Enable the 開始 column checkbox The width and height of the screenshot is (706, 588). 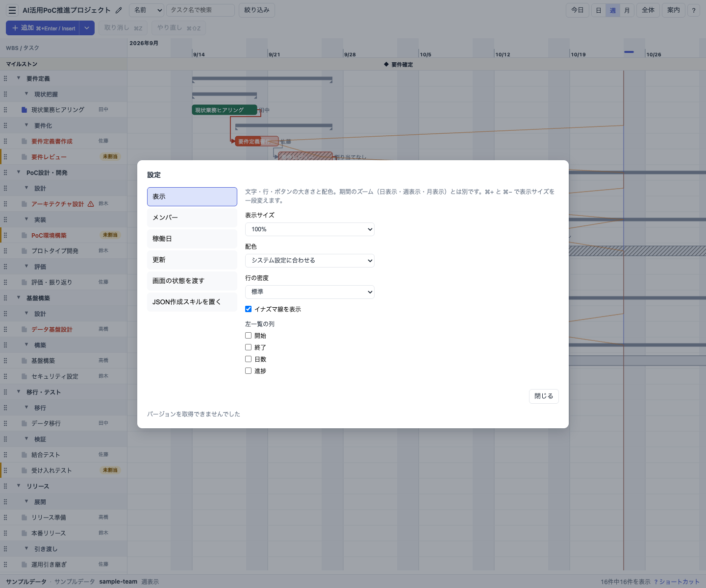249,336
